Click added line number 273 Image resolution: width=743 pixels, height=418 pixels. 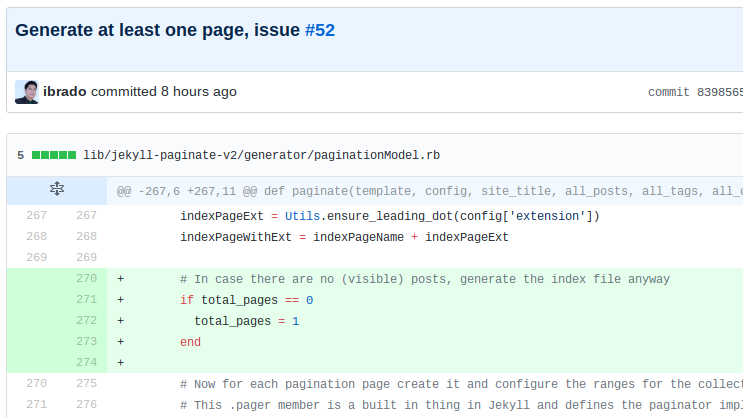tap(86, 342)
